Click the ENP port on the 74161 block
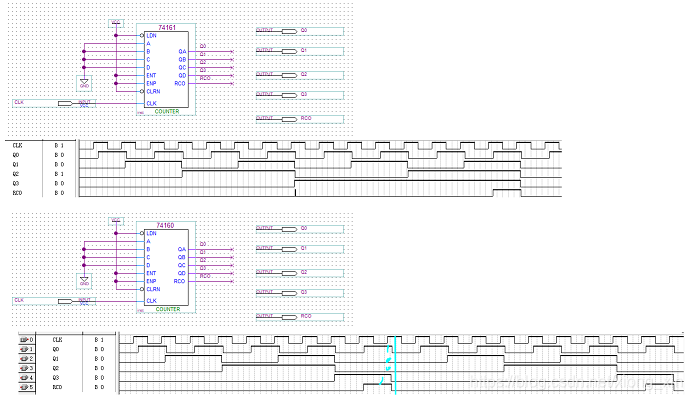692x400 pixels. 151,83
